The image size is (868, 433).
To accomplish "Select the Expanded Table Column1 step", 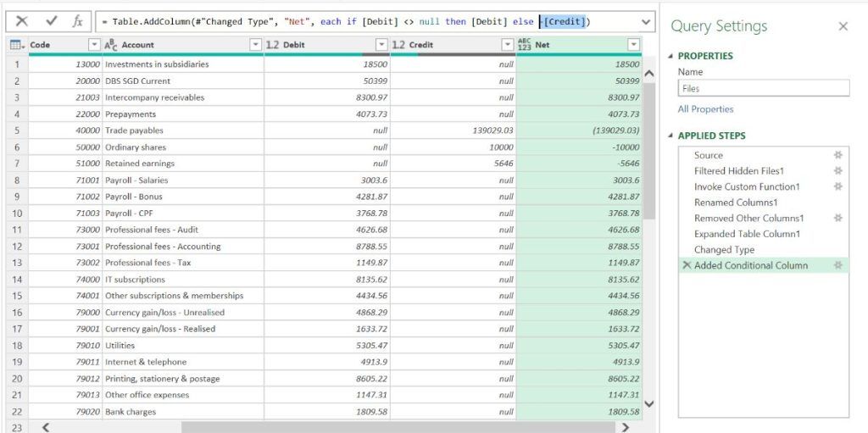I will [x=764, y=234].
